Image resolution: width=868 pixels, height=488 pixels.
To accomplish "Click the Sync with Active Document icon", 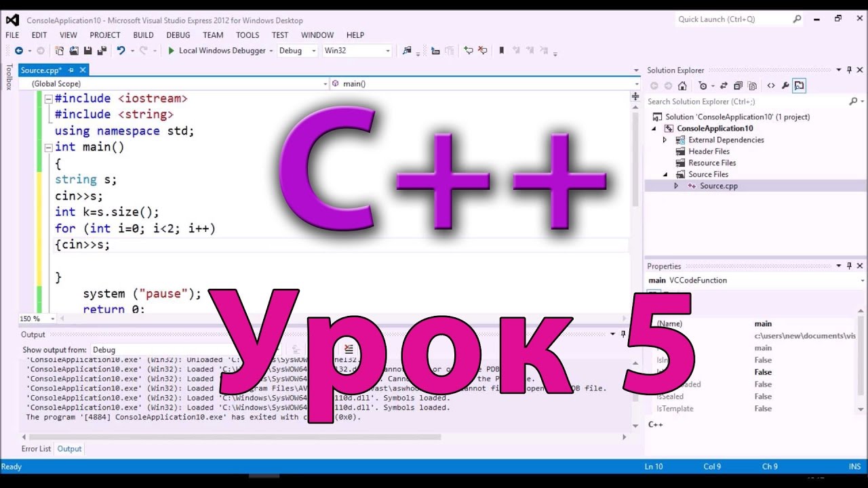I will (x=724, y=85).
